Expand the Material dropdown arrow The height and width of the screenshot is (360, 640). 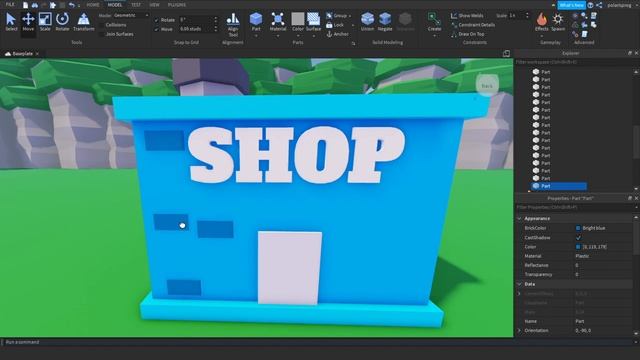point(278,36)
